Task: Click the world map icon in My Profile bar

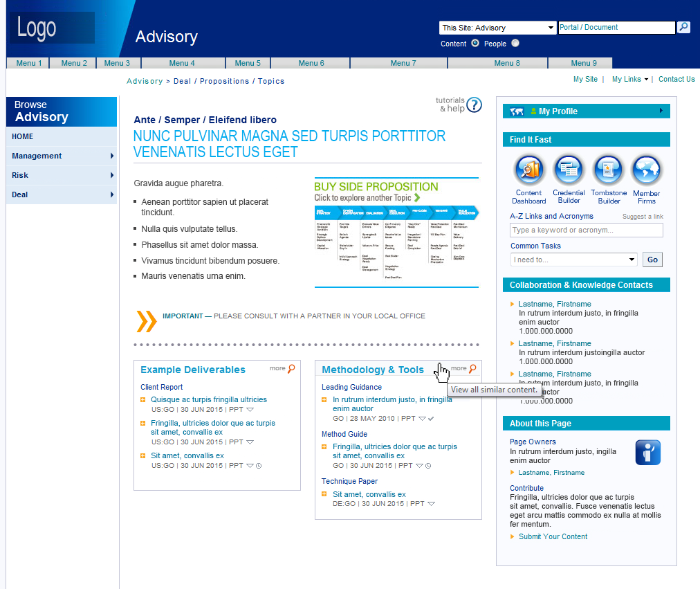Action: pos(517,111)
